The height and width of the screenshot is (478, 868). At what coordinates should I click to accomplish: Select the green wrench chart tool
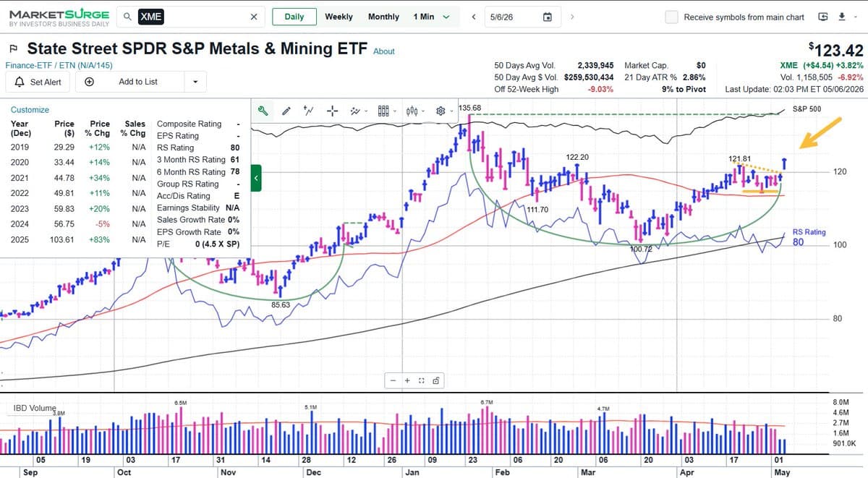(263, 111)
